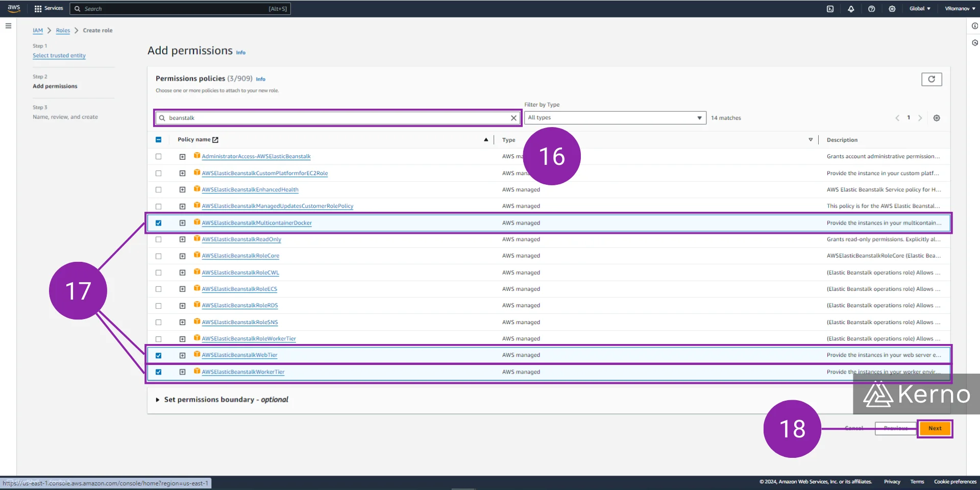Open the Filter by Type dropdown
This screenshot has width=980, height=490.
click(x=615, y=118)
